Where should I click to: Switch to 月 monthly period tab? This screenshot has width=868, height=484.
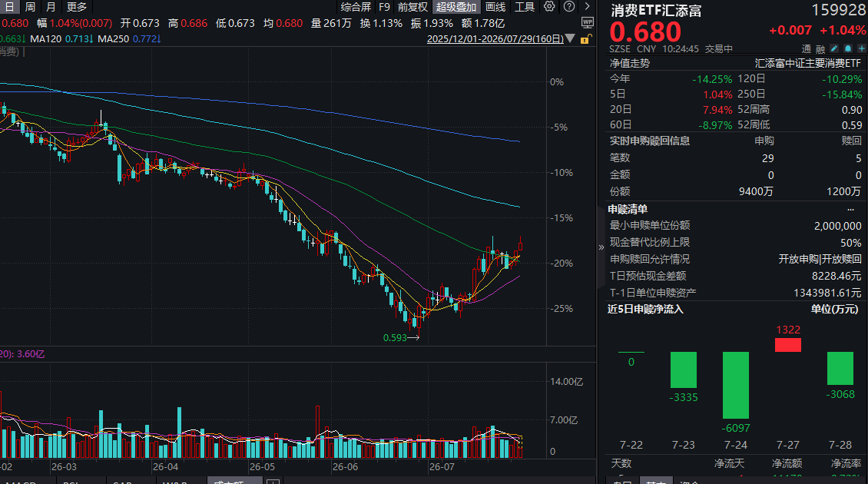[51, 7]
